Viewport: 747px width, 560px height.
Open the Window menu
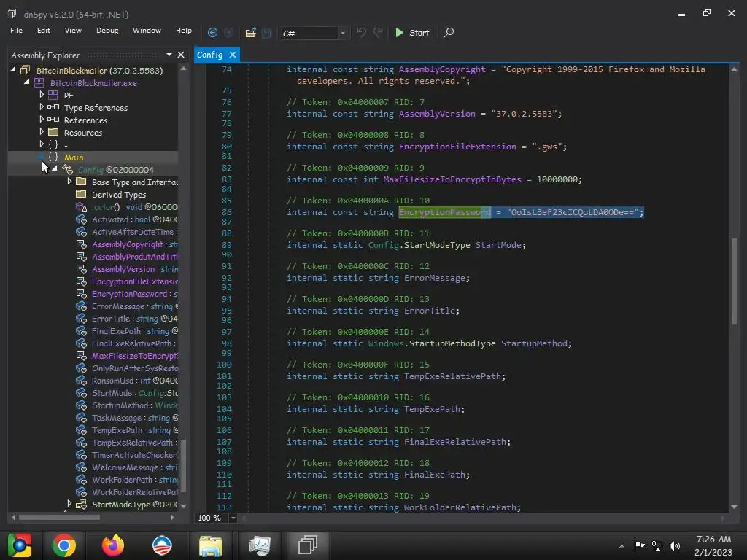(147, 30)
